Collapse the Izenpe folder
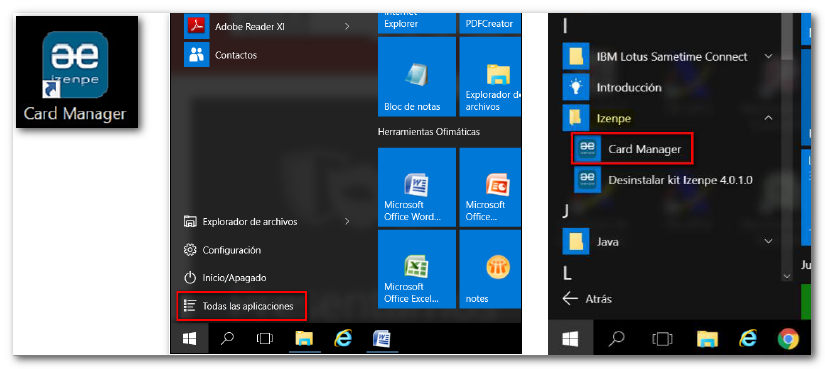The width and height of the screenshot is (825, 369). coord(669,118)
